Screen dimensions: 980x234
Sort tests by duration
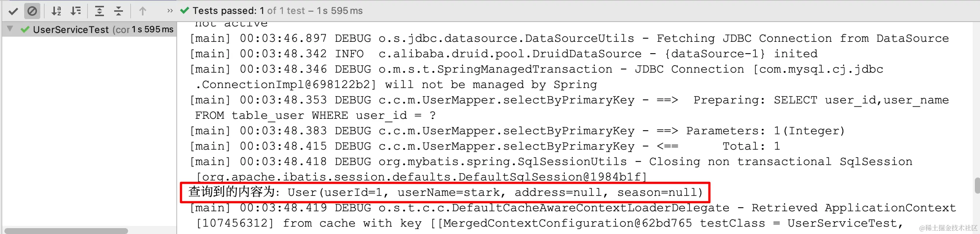tap(76, 11)
